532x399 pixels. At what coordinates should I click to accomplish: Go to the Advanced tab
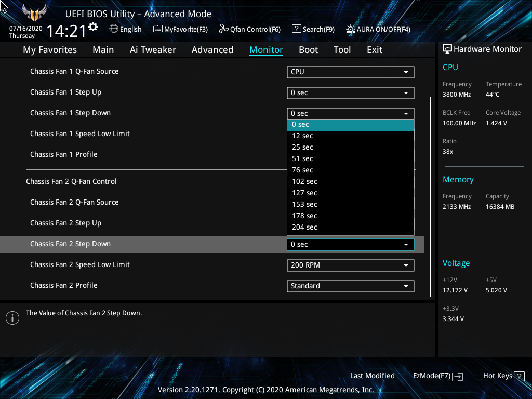tap(212, 50)
